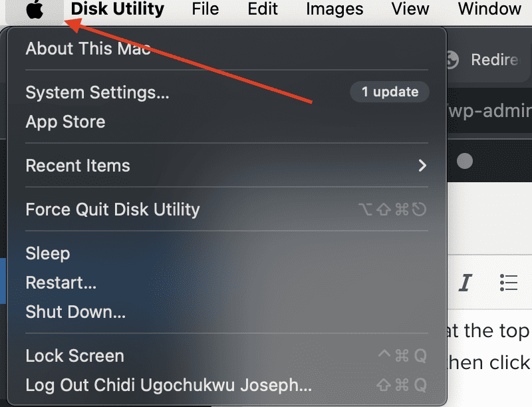Image resolution: width=532 pixels, height=407 pixels.
Task: Choose Lock Screen
Action: (74, 356)
